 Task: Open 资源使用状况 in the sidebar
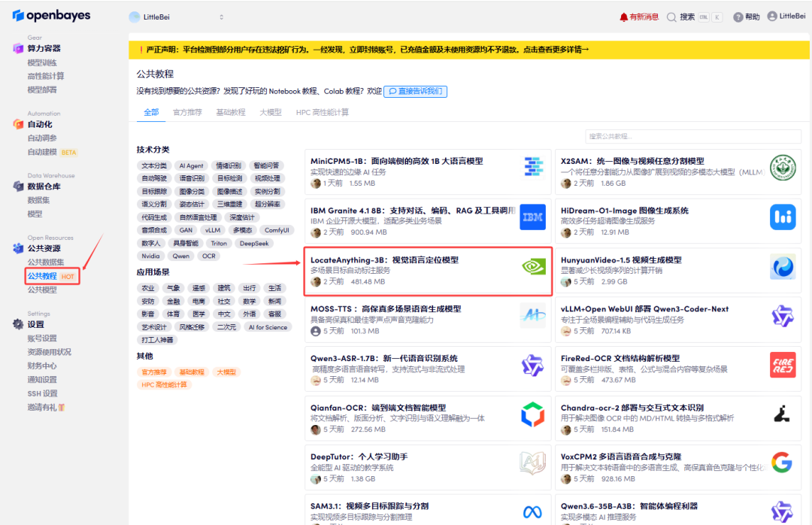(49, 352)
